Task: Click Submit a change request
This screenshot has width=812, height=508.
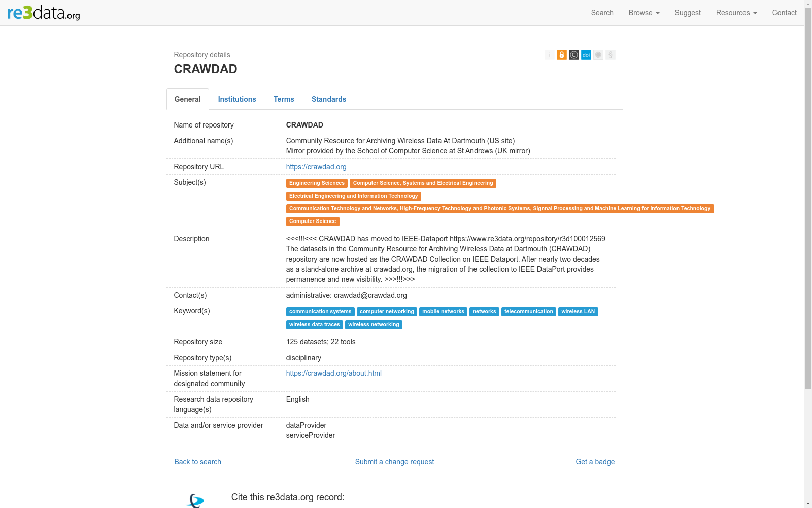Action: (x=394, y=462)
